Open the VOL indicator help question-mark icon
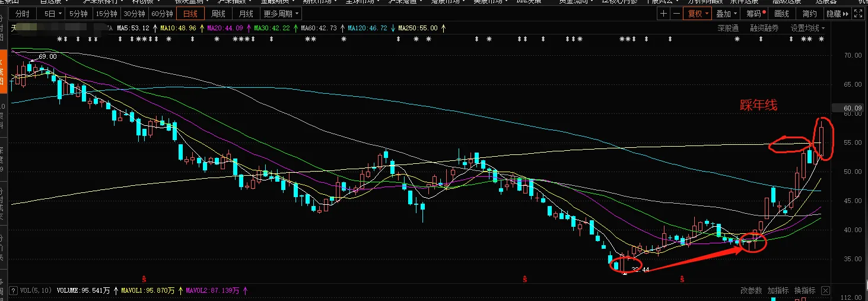This screenshot has height=301, width=868. [x=13, y=291]
